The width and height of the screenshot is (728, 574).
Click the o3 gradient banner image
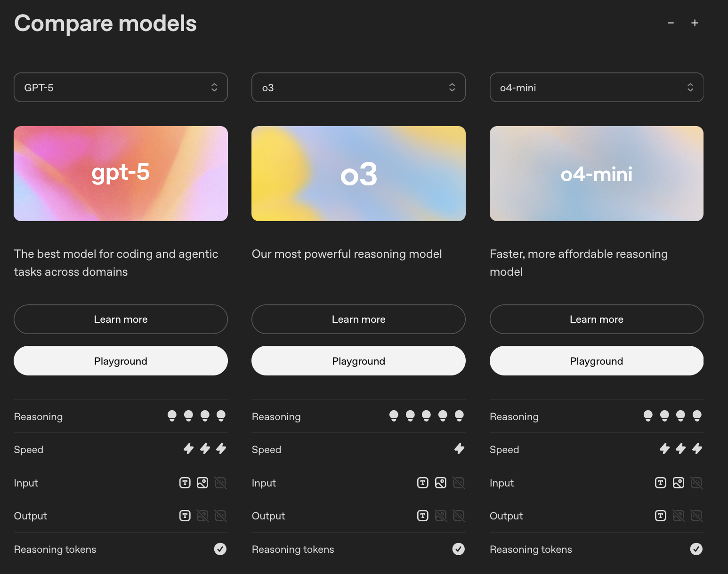tap(358, 174)
